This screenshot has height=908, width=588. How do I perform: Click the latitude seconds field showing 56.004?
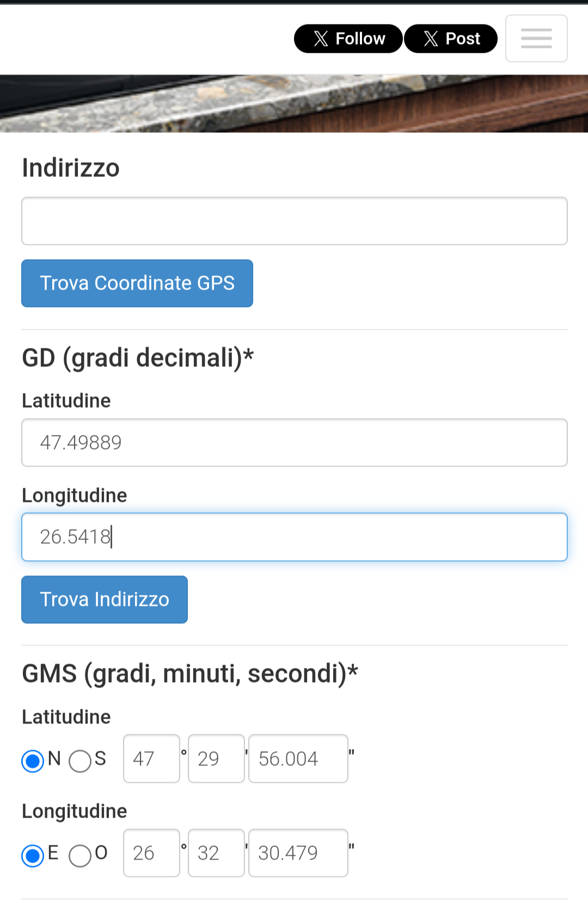coord(298,759)
